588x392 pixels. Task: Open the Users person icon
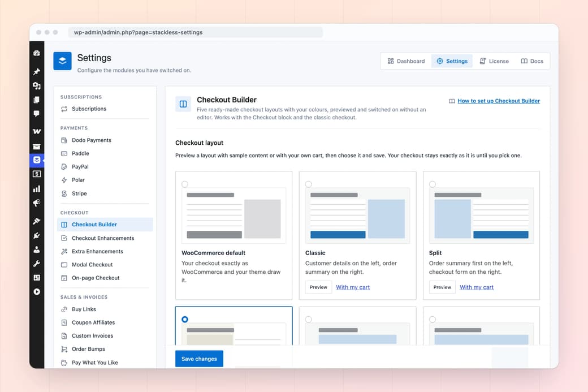coord(36,249)
